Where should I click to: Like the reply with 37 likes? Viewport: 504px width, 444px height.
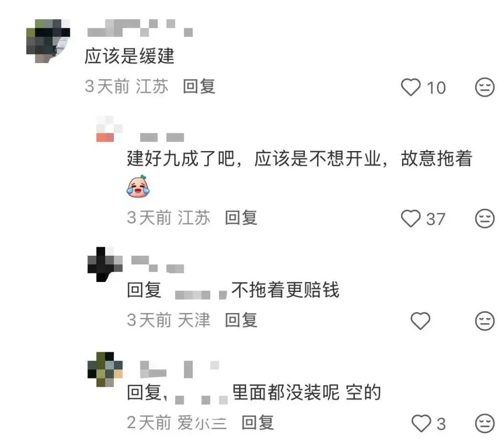(410, 218)
